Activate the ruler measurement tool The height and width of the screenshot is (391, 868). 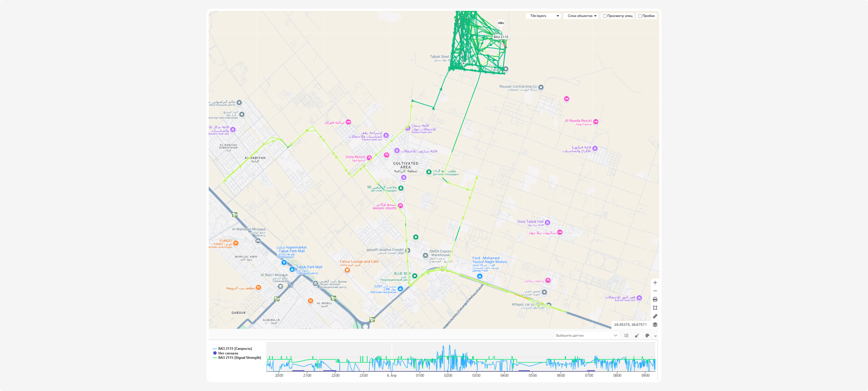coord(655,316)
